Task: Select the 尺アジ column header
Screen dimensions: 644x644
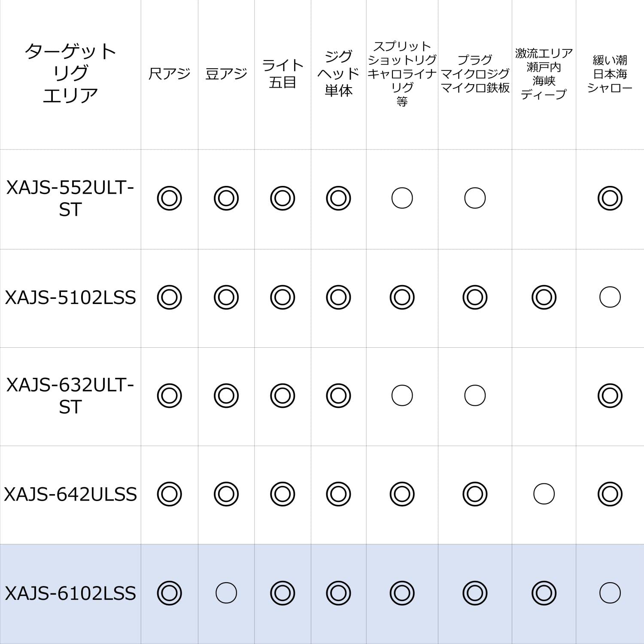Action: 169,74
